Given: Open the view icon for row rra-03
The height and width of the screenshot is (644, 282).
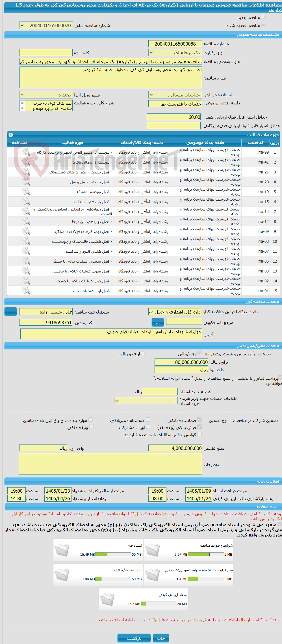Looking at the screenshot, I should (26, 271).
